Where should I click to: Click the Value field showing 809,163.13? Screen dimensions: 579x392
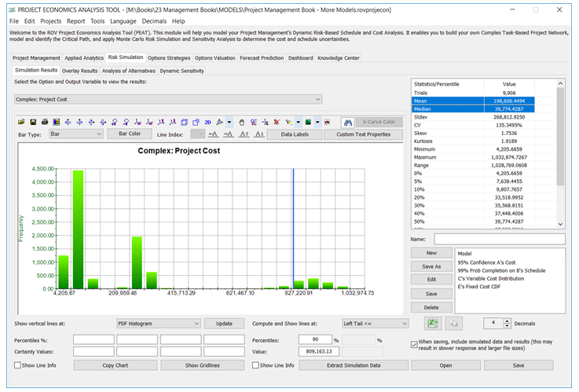319,351
